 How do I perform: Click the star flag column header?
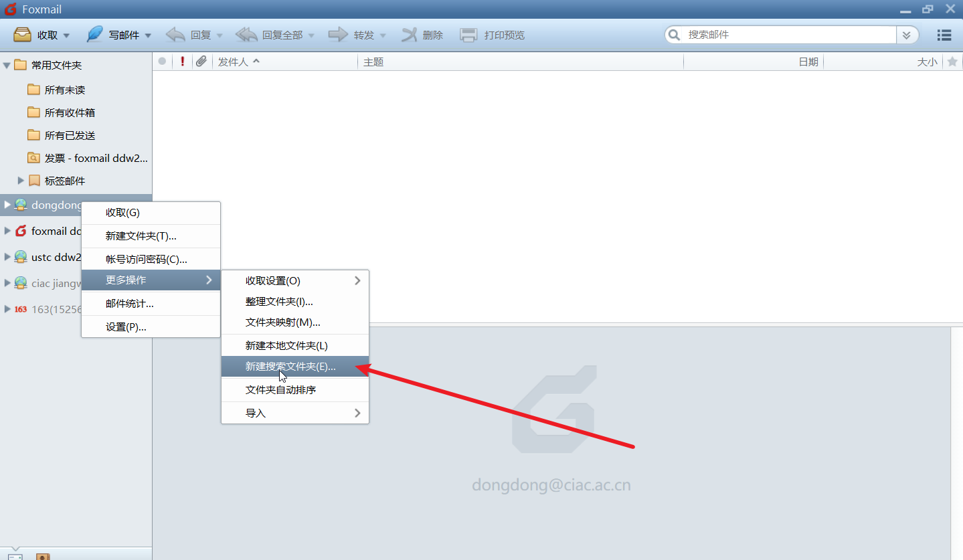[x=952, y=62]
